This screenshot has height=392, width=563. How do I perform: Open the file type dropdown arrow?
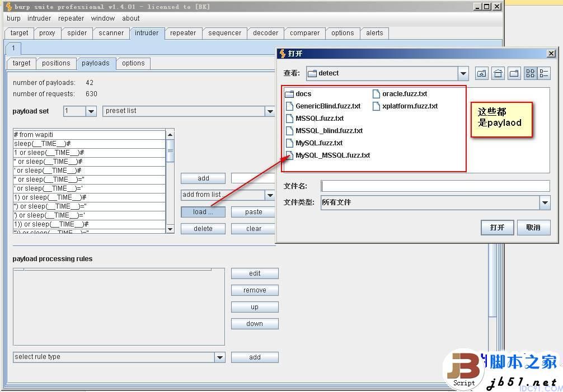(545, 202)
